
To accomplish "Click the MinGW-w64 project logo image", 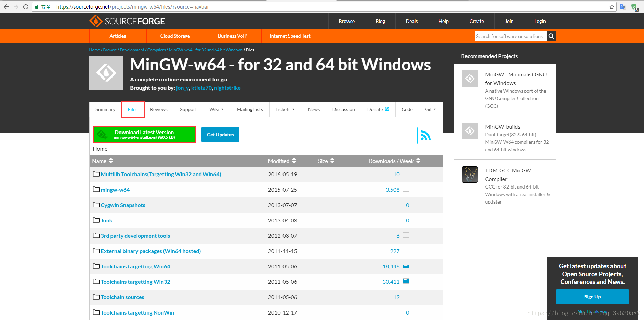I will pos(106,73).
